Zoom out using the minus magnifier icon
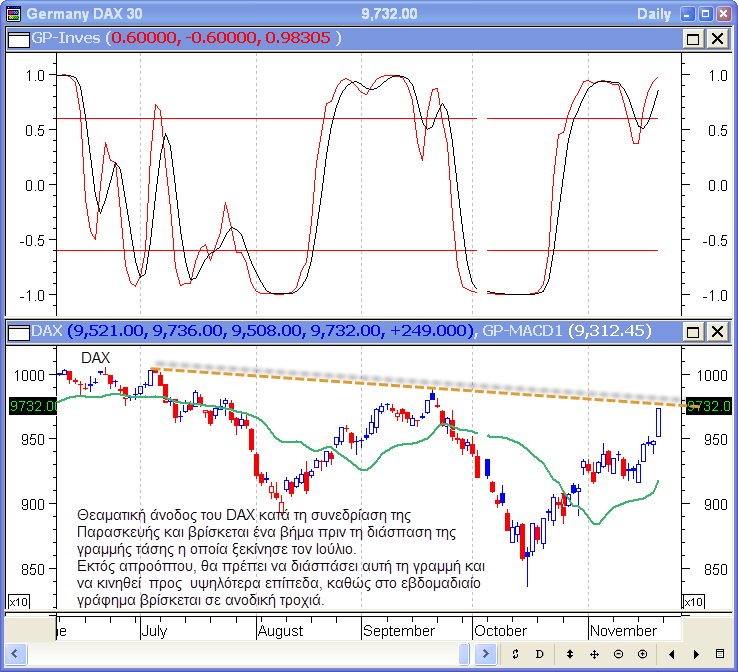This screenshot has width=738, height=672. click(619, 653)
